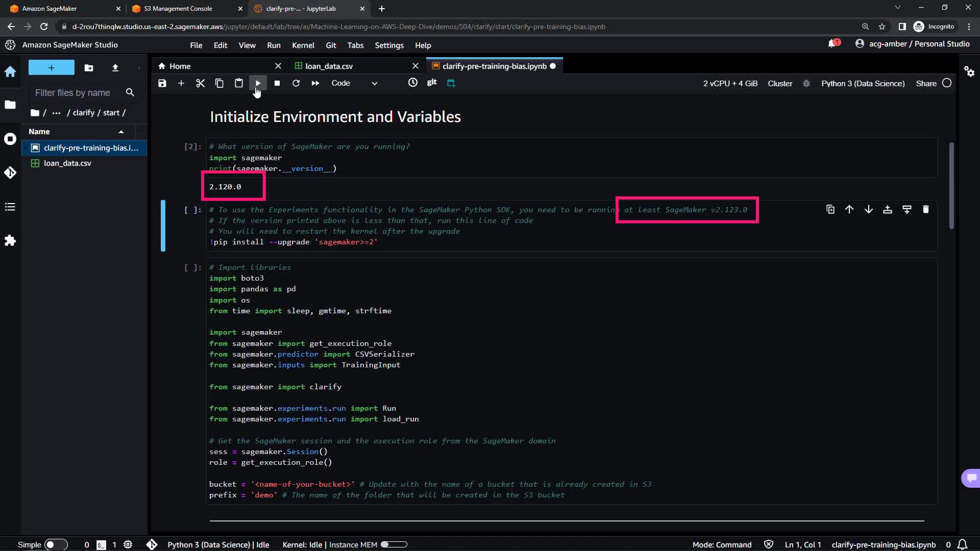Save the notebook with the disk icon
Screen dimensions: 980x551
(x=162, y=83)
